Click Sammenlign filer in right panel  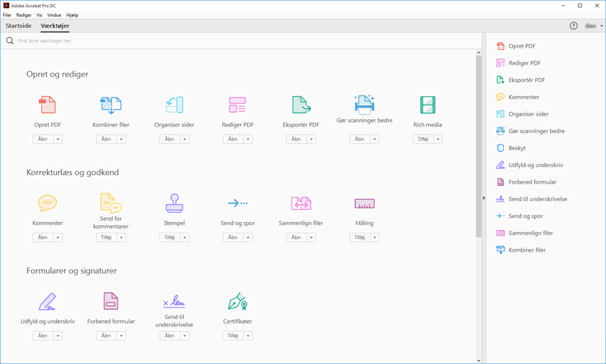(x=531, y=233)
